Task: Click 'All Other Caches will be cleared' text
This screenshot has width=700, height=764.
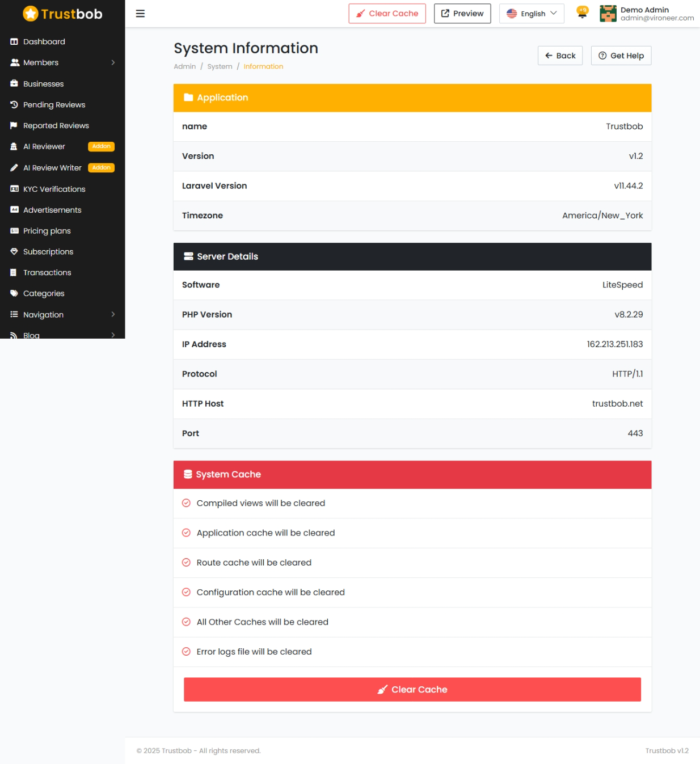Action: [263, 622]
